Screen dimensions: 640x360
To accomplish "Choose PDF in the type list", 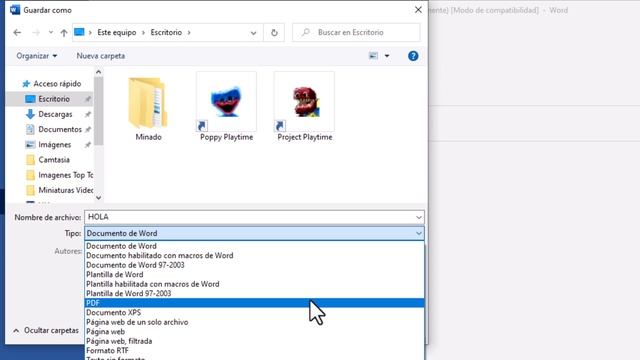I will (x=254, y=303).
